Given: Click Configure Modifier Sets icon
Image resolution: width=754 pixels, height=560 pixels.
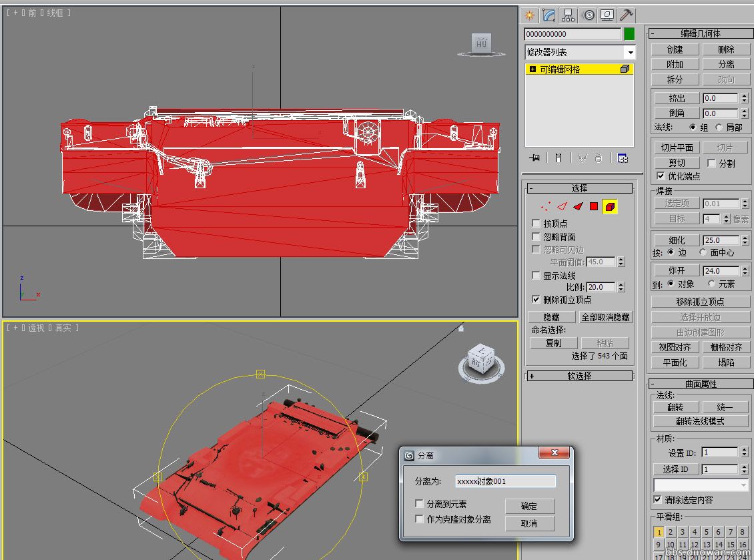Looking at the screenshot, I should [x=623, y=158].
